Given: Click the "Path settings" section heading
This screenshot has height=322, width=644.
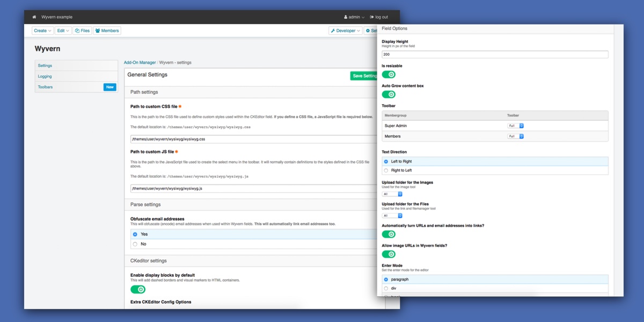Looking at the screenshot, I should [144, 92].
